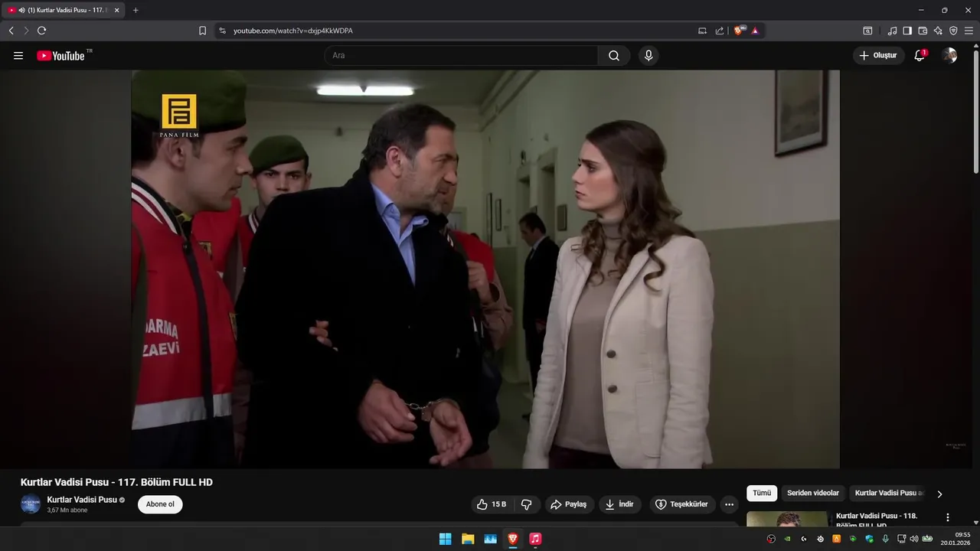
Task: Open NVIDIA tray icon
Action: (787, 539)
